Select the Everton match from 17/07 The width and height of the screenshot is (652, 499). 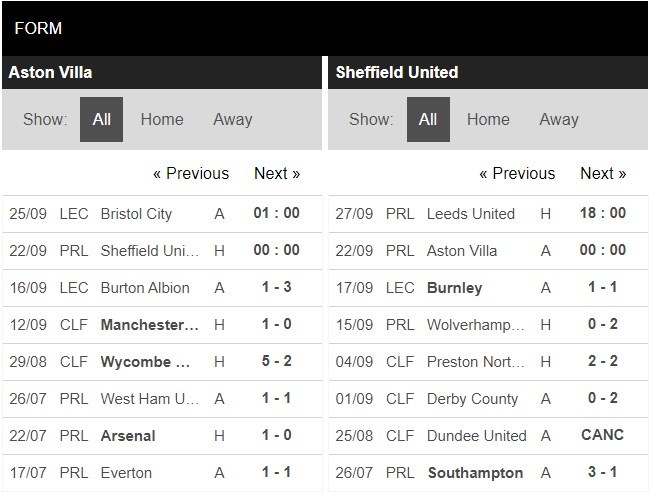point(127,473)
